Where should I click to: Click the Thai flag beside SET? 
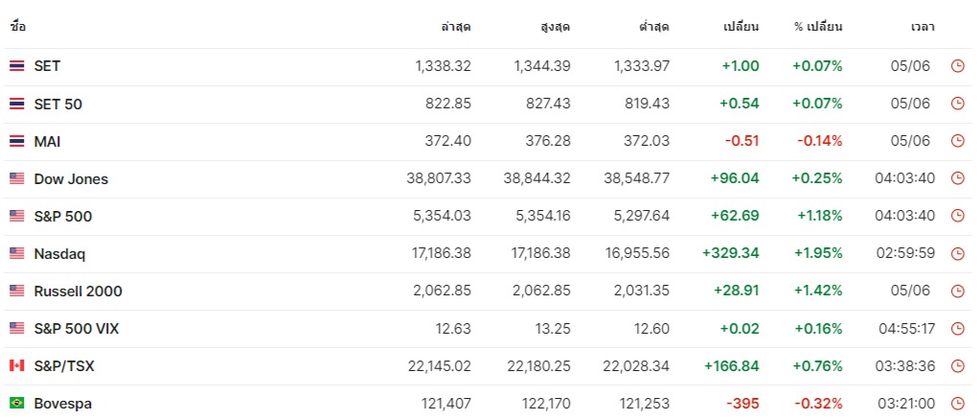coord(17,66)
